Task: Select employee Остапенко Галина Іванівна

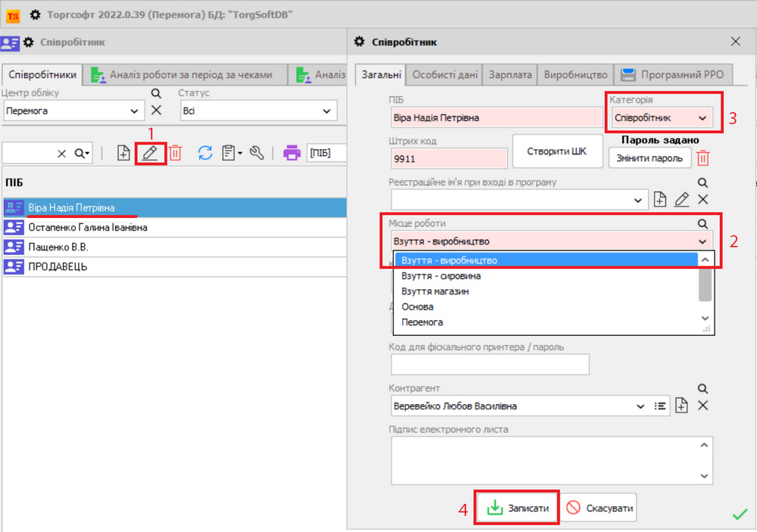Action: click(x=87, y=227)
